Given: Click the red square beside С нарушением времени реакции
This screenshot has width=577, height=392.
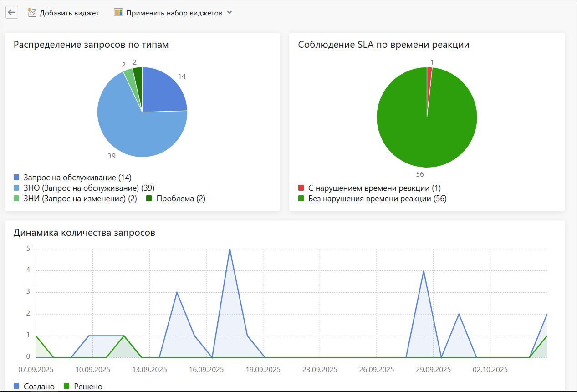Looking at the screenshot, I should click(x=301, y=188).
